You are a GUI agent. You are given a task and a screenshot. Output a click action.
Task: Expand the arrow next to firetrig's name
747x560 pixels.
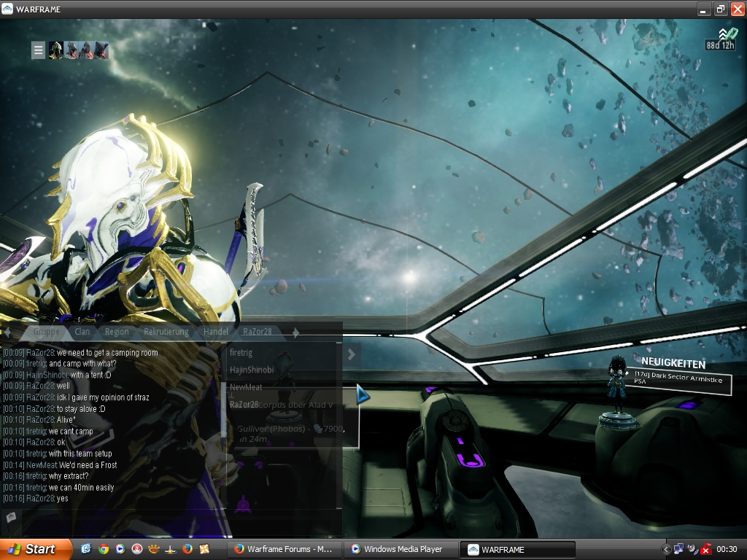tap(351, 354)
